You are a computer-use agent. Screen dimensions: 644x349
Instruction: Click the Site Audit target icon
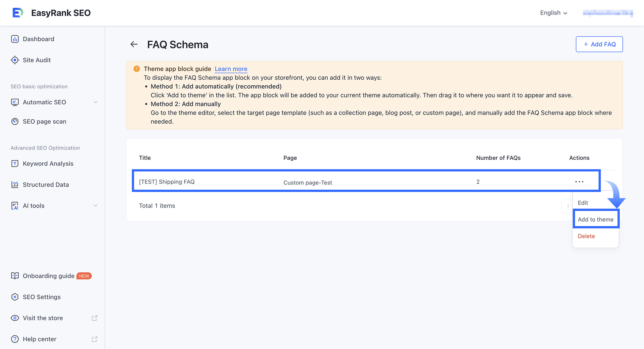coord(15,60)
